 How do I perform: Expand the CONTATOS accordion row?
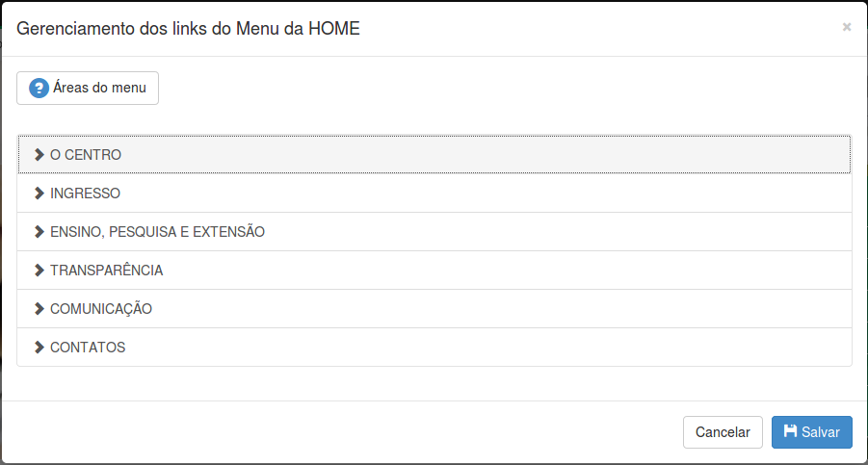click(x=434, y=348)
